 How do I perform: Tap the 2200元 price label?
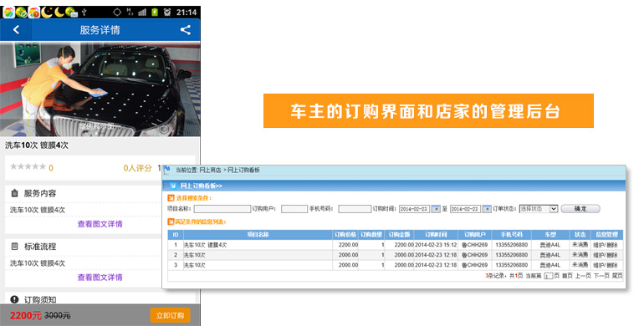click(x=25, y=315)
